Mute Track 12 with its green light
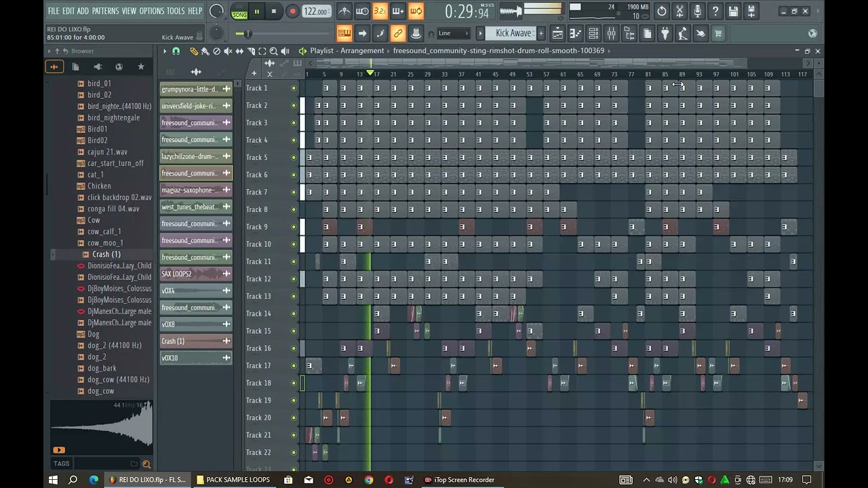 tap(294, 279)
